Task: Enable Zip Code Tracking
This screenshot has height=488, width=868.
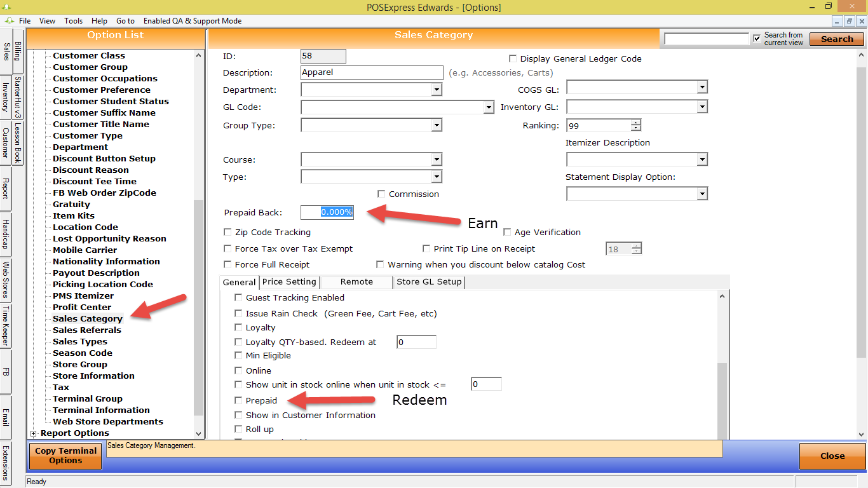Action: pyautogui.click(x=228, y=233)
